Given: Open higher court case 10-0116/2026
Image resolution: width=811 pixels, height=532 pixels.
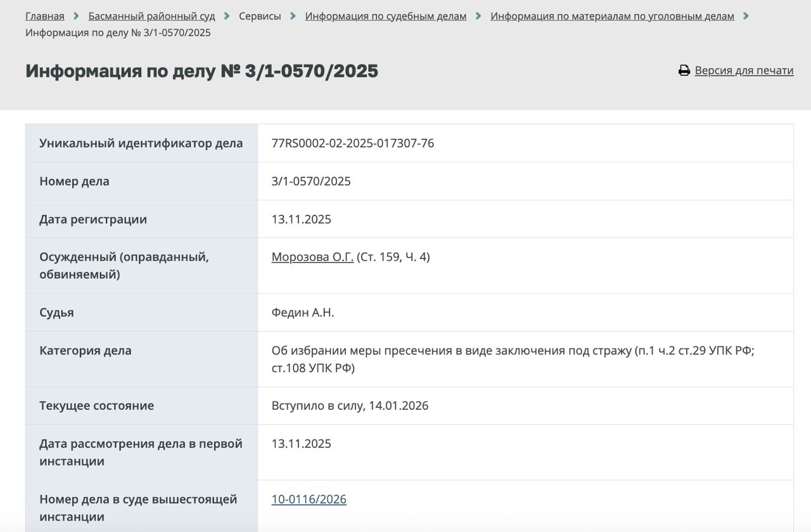Looking at the screenshot, I should point(309,499).
